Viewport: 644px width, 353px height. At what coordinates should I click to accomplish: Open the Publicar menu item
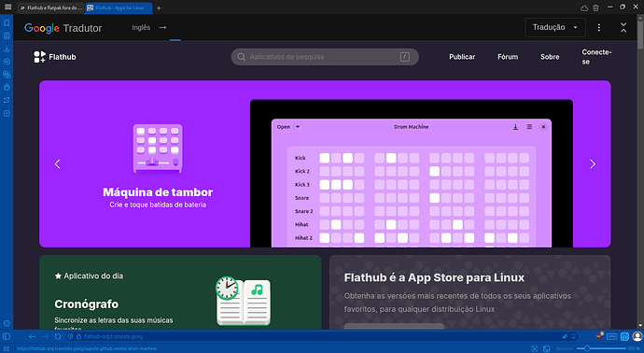[x=462, y=57]
